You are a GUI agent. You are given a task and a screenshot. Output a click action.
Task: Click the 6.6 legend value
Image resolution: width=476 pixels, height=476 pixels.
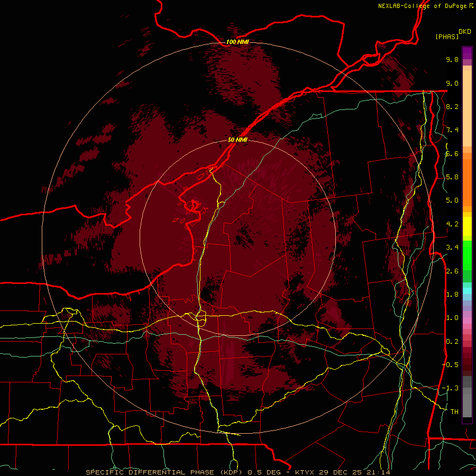pos(452,153)
